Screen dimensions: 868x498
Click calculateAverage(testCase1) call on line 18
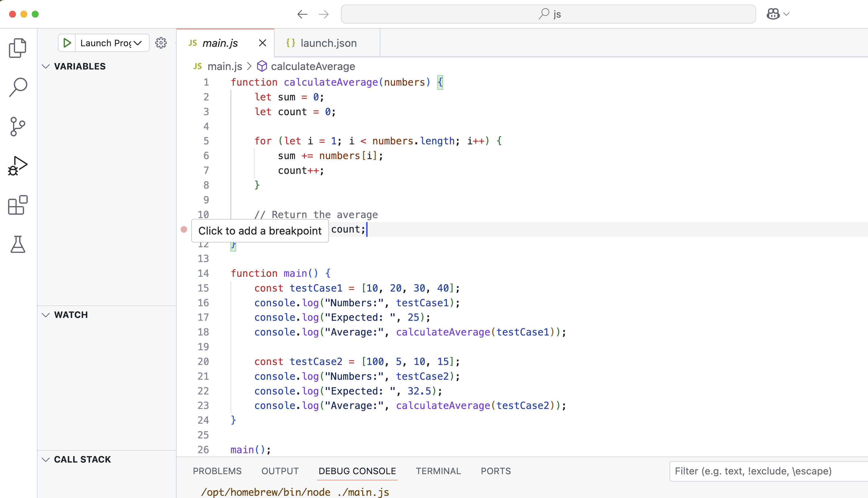[x=475, y=332]
